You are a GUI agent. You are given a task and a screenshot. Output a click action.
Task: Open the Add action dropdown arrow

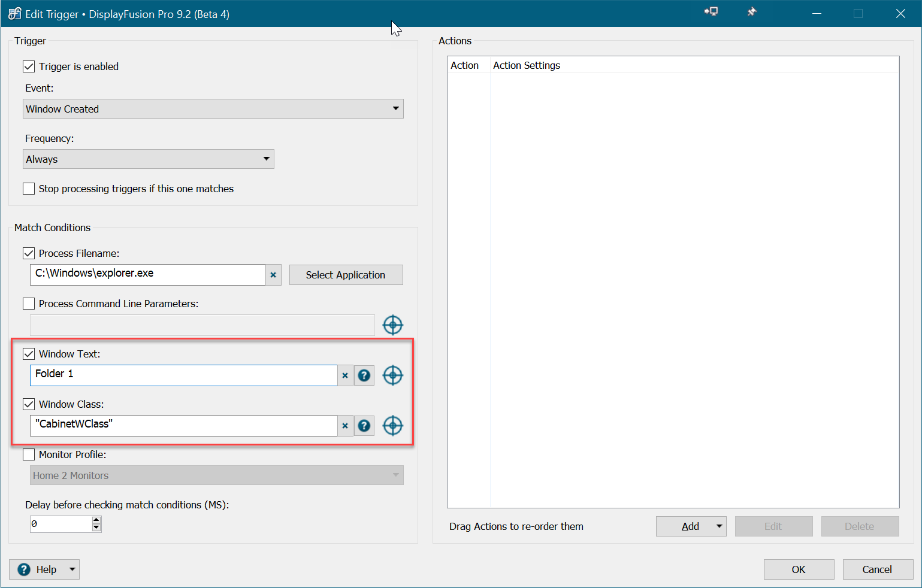pyautogui.click(x=719, y=526)
